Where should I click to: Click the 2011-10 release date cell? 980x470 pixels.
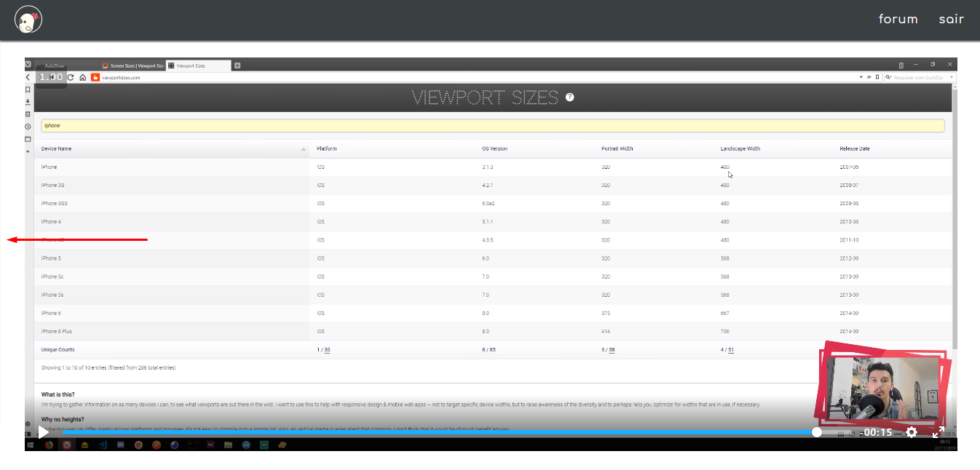pyautogui.click(x=849, y=240)
